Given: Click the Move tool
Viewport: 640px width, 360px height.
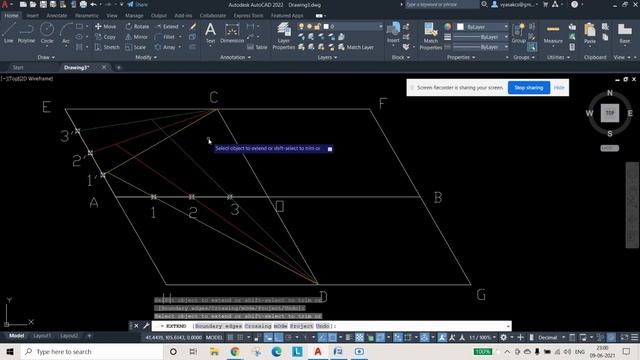Looking at the screenshot, I should (105, 27).
